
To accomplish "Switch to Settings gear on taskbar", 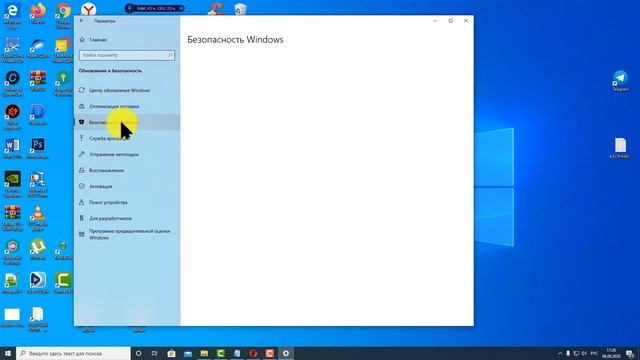I will click(x=286, y=353).
